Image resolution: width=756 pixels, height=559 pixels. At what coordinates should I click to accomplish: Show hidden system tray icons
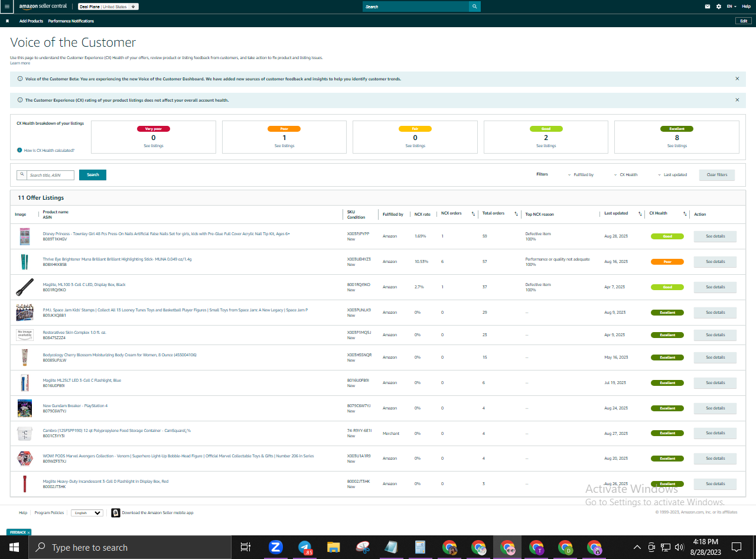click(637, 547)
